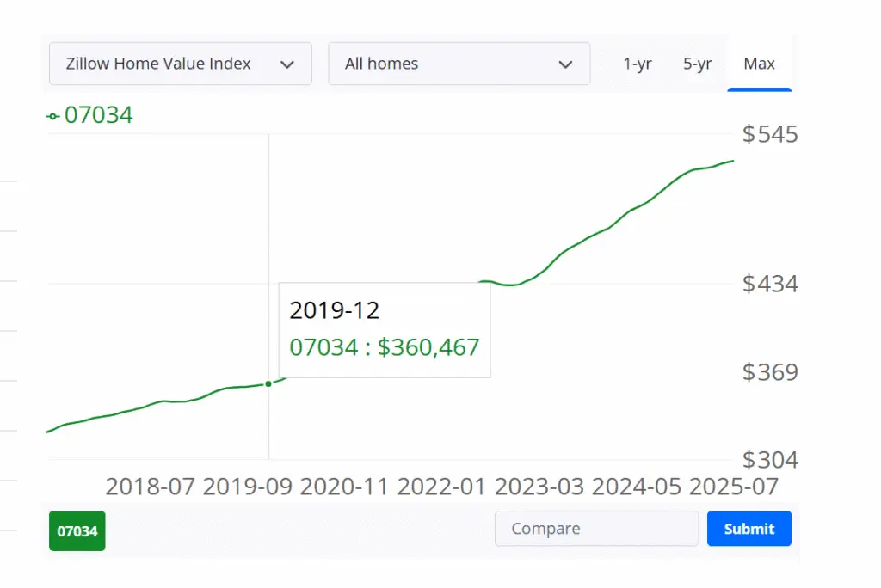Click the $545 y-axis label
Viewport: 881px width, 588px height.
tap(770, 134)
